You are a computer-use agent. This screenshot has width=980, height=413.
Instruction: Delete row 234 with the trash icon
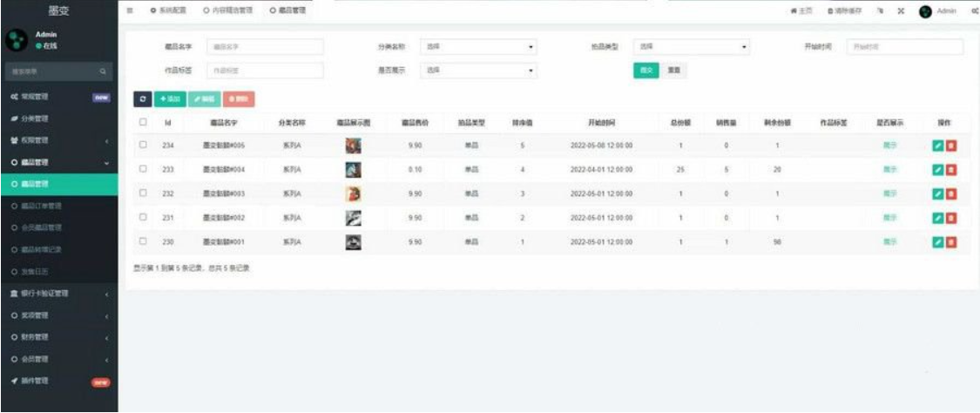[x=950, y=146]
